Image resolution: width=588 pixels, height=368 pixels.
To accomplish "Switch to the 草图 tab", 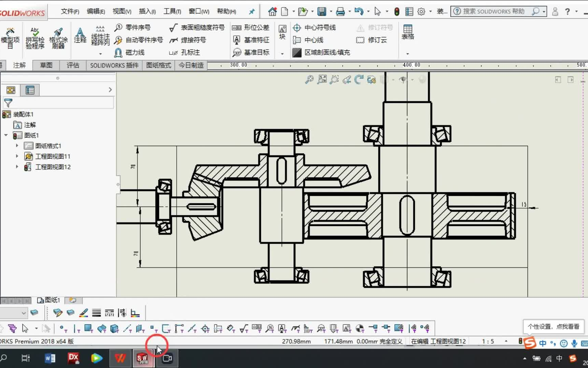I will click(45, 65).
